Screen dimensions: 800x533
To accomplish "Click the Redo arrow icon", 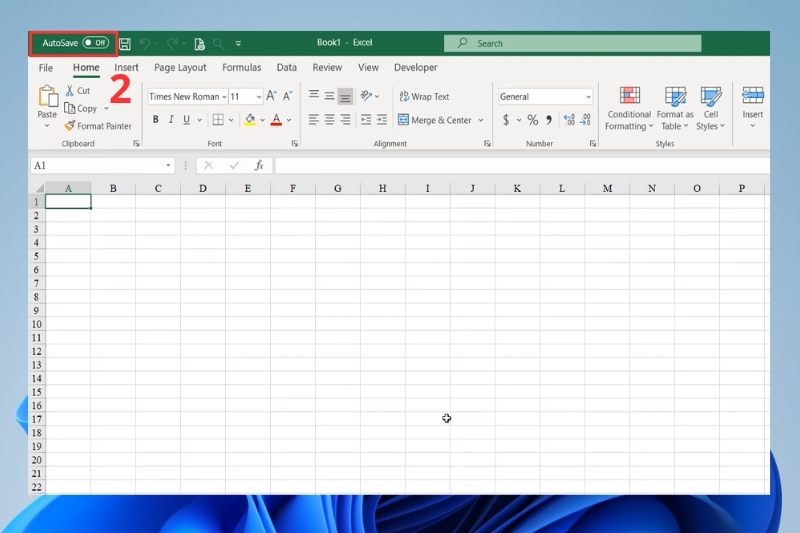I will (x=172, y=44).
